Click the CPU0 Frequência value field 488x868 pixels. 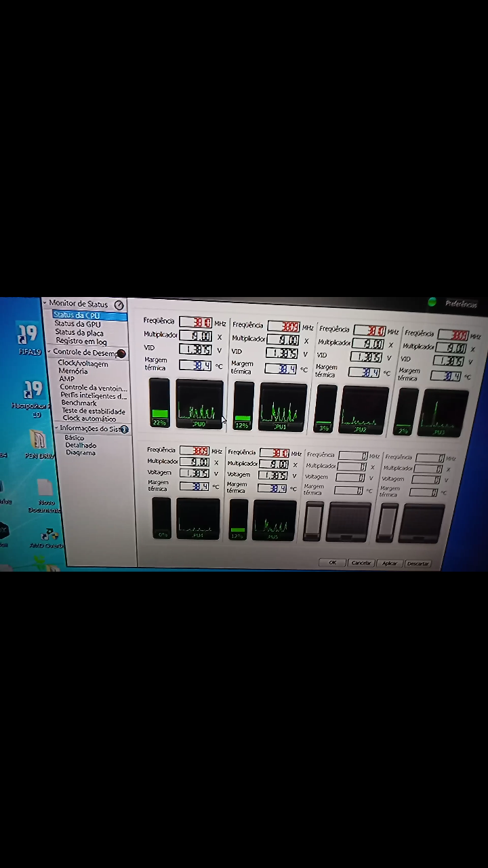pos(195,322)
